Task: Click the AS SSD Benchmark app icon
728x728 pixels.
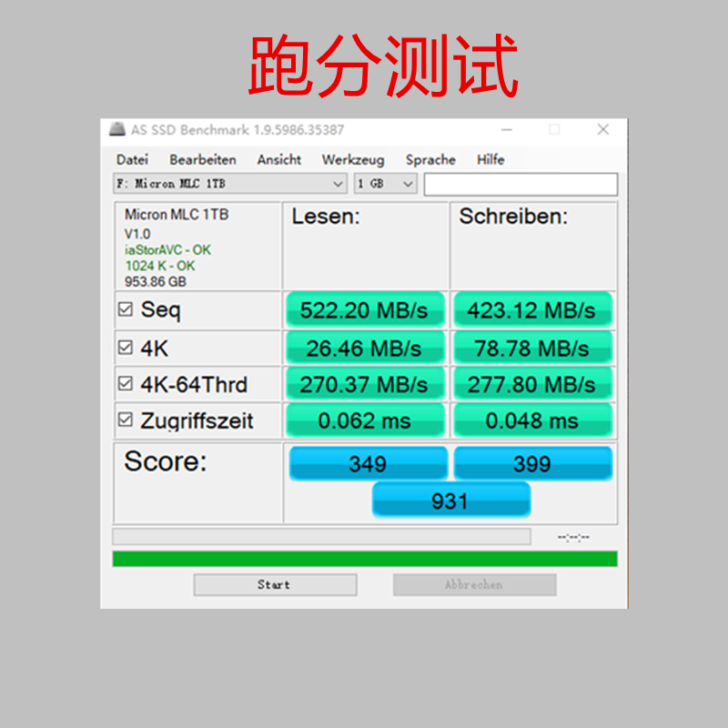Action: (x=117, y=129)
